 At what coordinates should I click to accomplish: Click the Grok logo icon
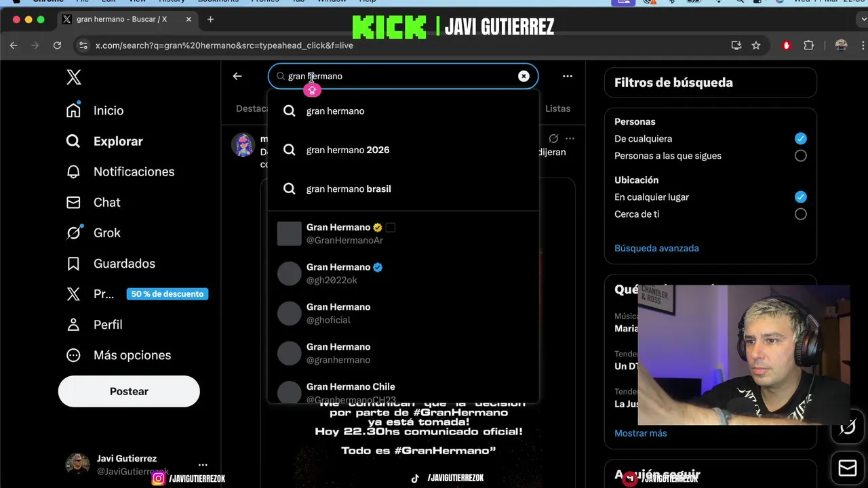73,232
